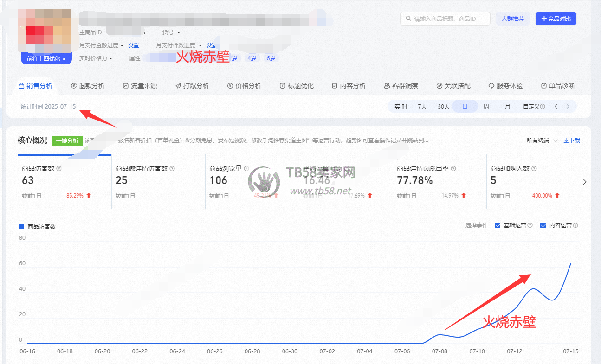
Task: Click the 竞品对比 button
Action: 556,19
